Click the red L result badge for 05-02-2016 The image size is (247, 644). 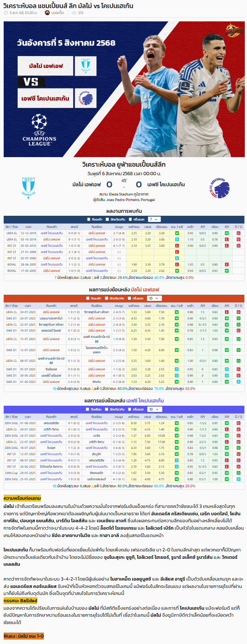(x=177, y=246)
